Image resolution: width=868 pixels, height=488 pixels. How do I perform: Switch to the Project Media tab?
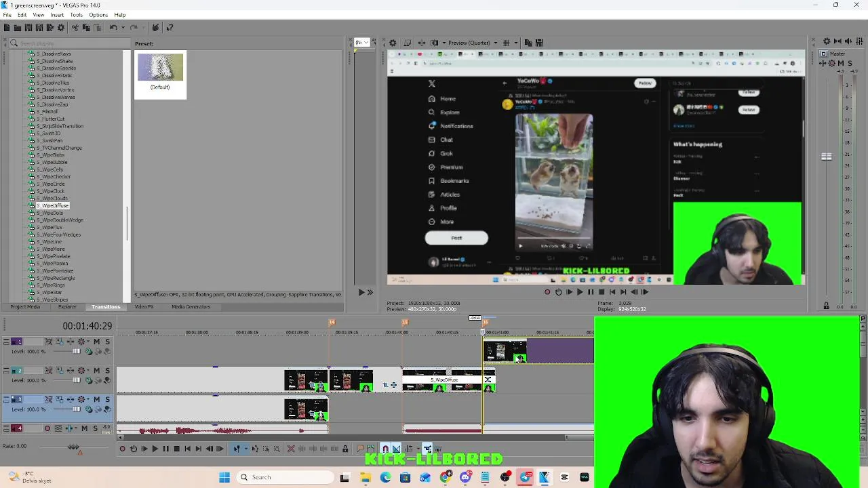[x=25, y=307]
